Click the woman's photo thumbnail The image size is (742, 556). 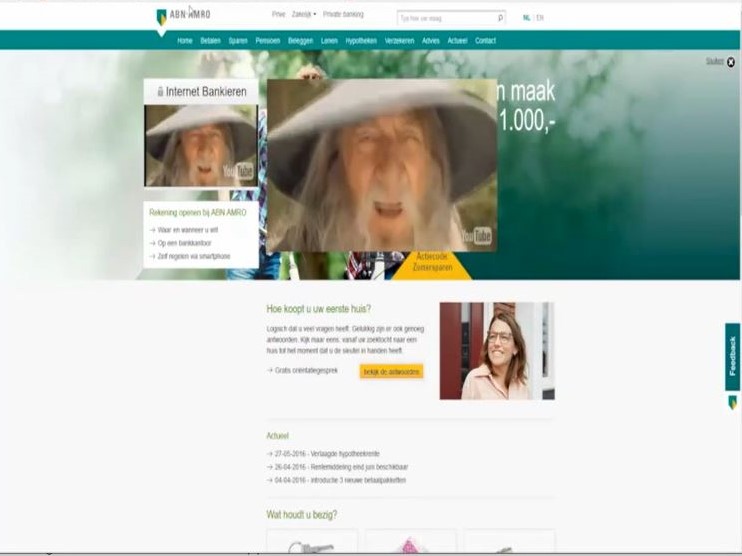497,351
